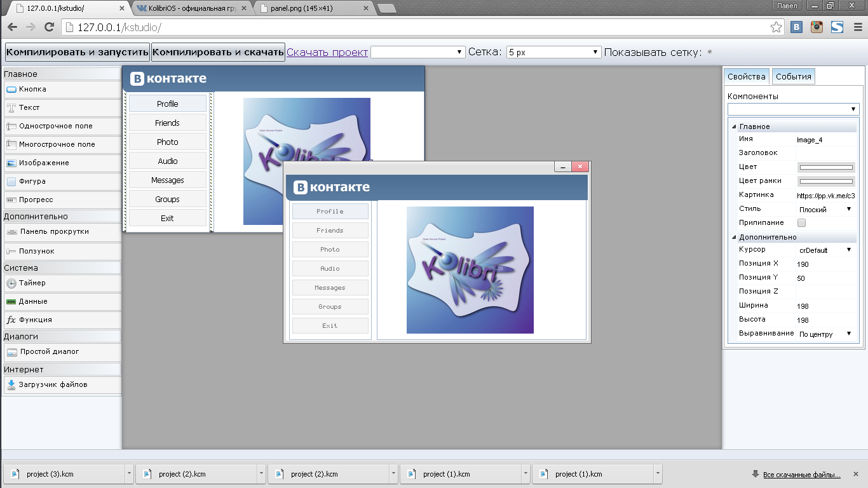Open the Компоненты dropdown list

793,109
